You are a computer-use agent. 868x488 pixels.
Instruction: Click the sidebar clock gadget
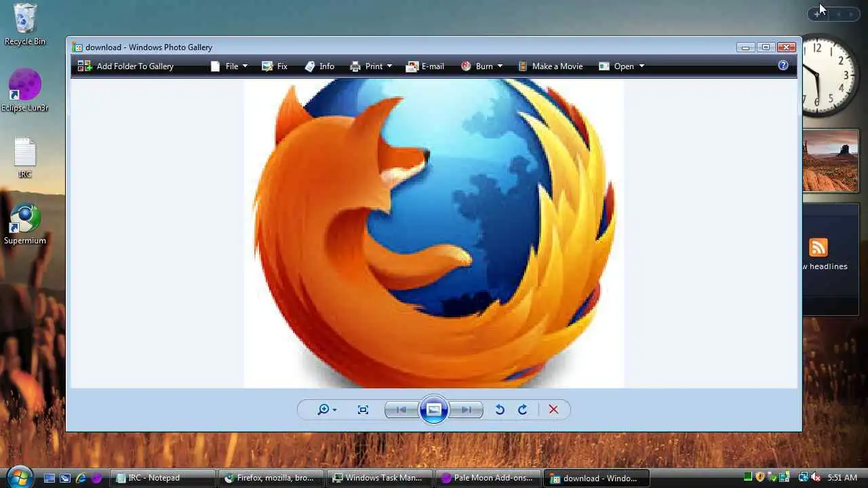coord(831,77)
